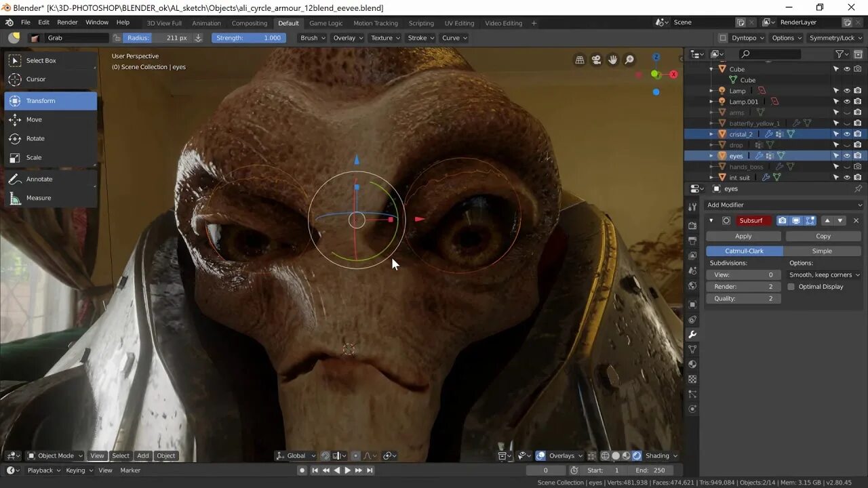Toggle selectability arrow of int_suit object
The width and height of the screenshot is (868, 488).
coord(836,178)
